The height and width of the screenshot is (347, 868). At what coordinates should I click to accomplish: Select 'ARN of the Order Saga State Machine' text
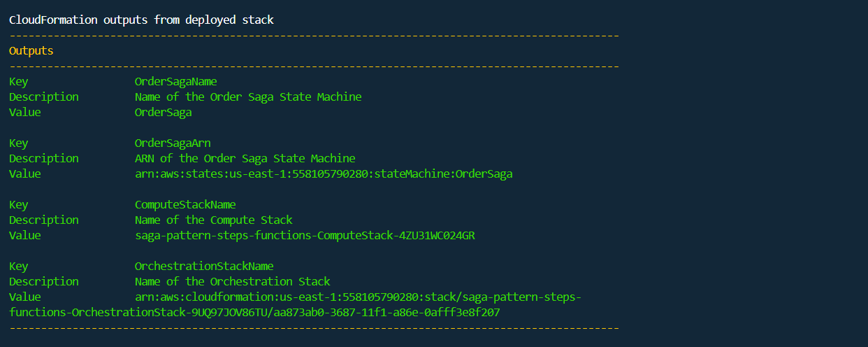(245, 159)
